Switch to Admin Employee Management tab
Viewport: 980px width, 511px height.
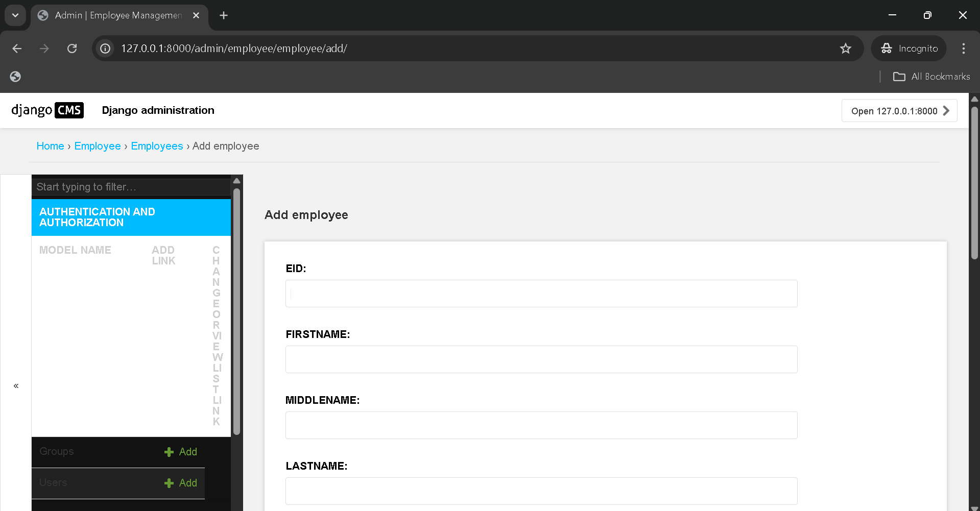(118, 15)
